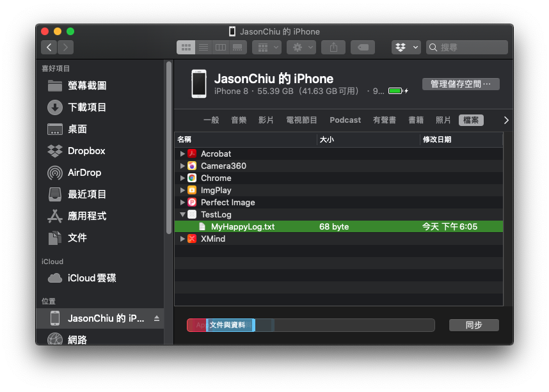Switch to icon view mode
This screenshot has width=549, height=392.
click(x=186, y=47)
